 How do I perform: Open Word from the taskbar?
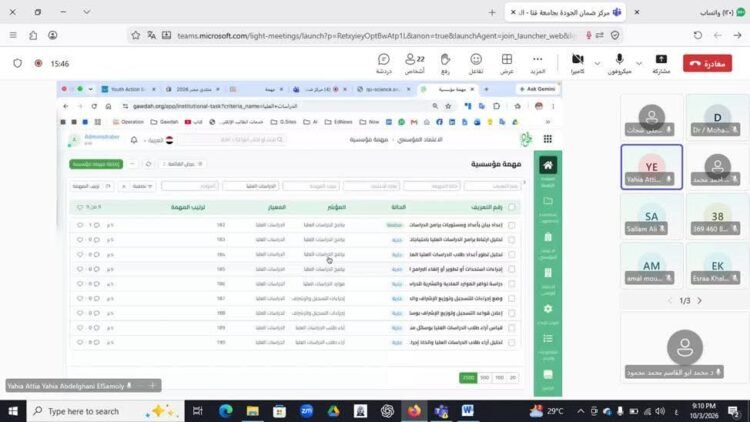coord(467,411)
